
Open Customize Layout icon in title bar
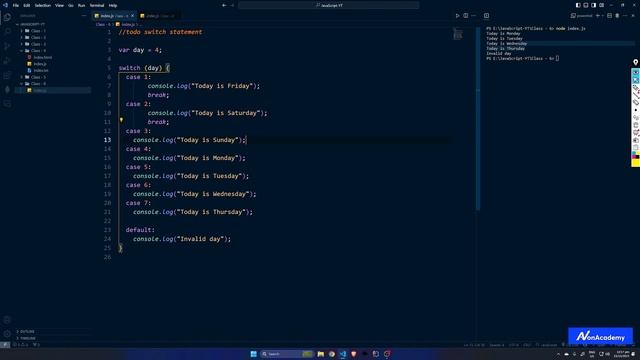pyautogui.click(x=602, y=5)
